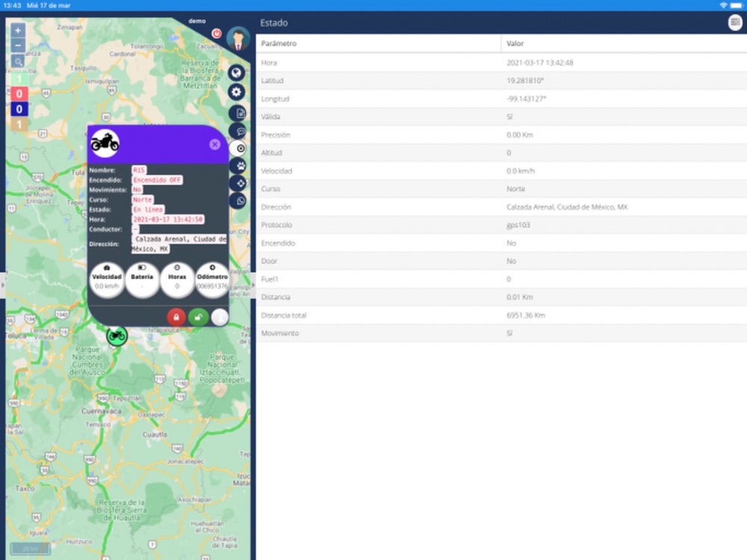This screenshot has width=747, height=560.
Task: Toggle the tan status counter filter
Action: pyautogui.click(x=19, y=125)
